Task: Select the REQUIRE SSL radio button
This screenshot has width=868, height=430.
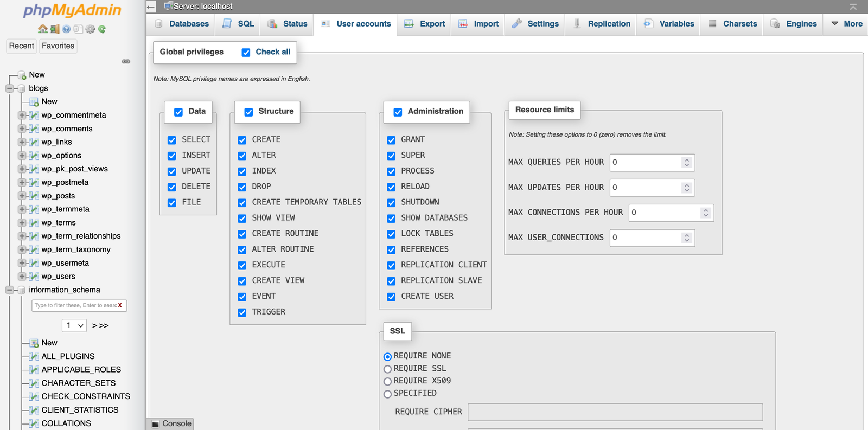Action: point(387,369)
